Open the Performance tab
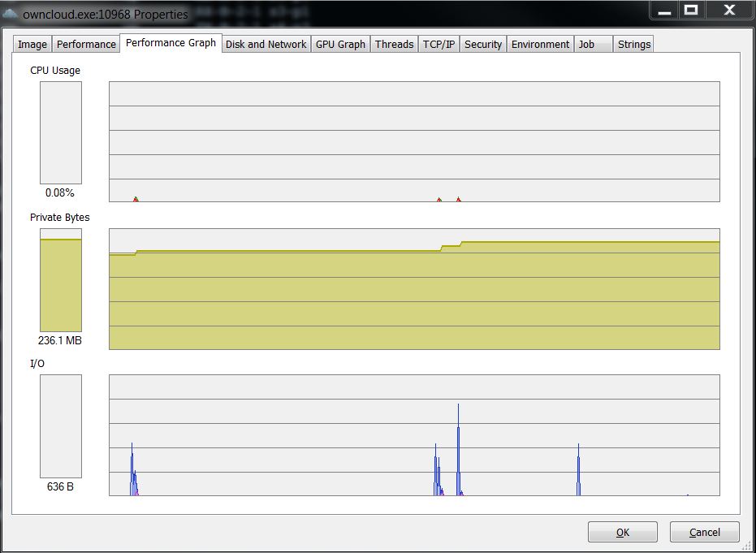 coord(86,45)
